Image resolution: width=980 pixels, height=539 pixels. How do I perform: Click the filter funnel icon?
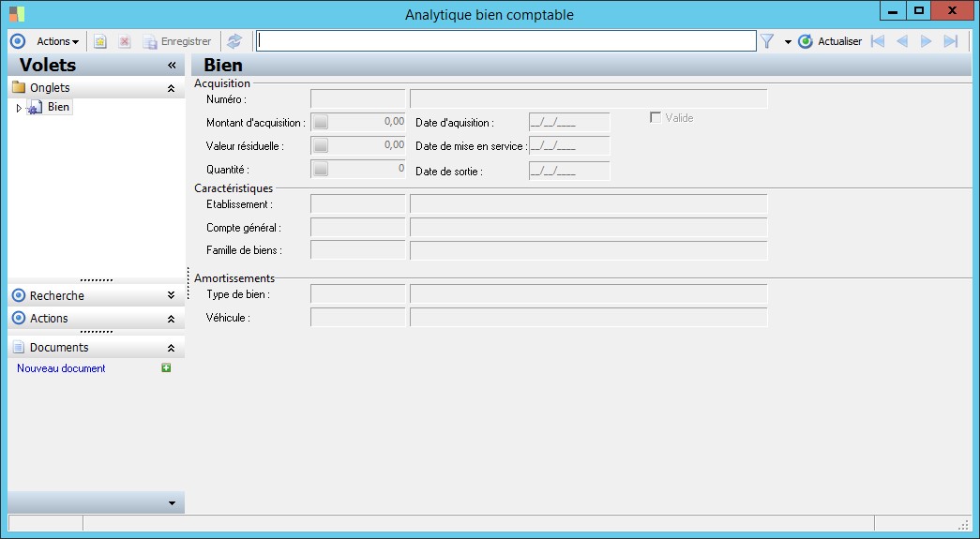[x=767, y=41]
